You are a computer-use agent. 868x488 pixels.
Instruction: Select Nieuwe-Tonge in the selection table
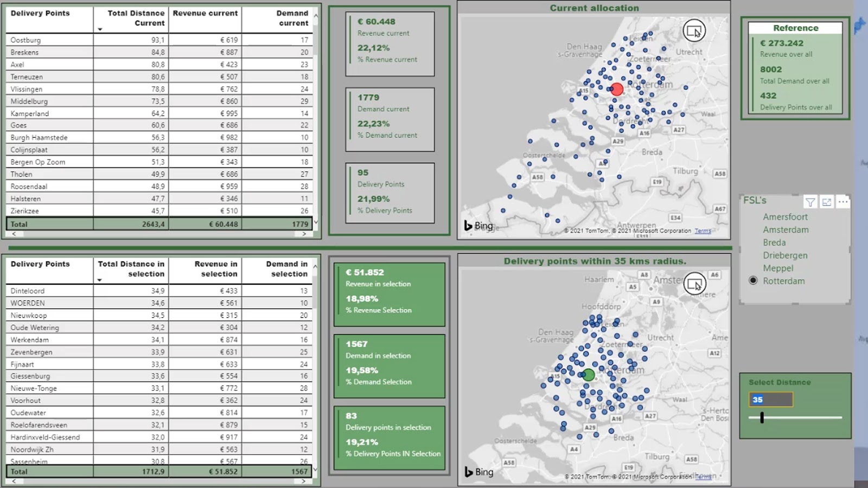(159, 388)
